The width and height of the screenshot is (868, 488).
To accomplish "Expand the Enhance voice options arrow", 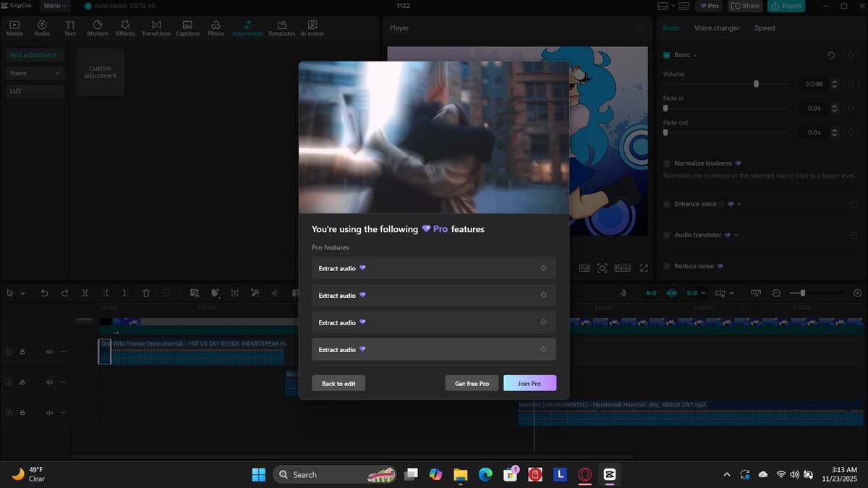I will [739, 205].
